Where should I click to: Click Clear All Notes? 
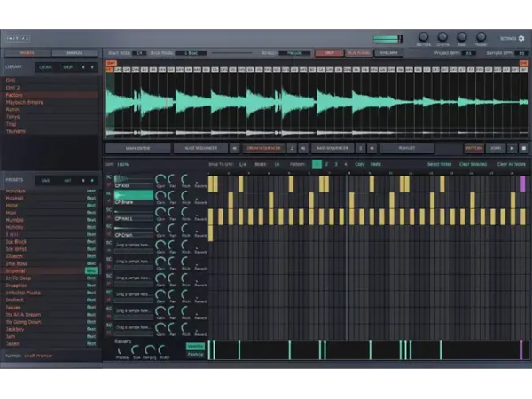pos(511,164)
